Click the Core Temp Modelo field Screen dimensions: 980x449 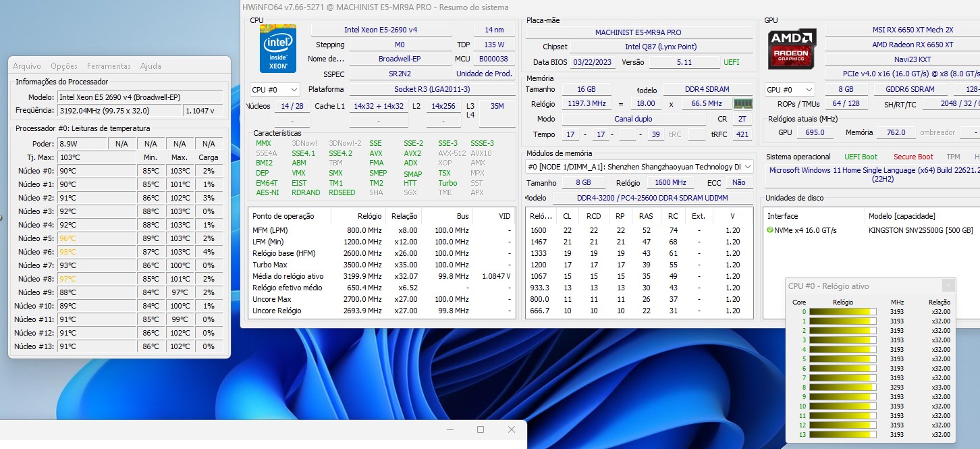[140, 97]
